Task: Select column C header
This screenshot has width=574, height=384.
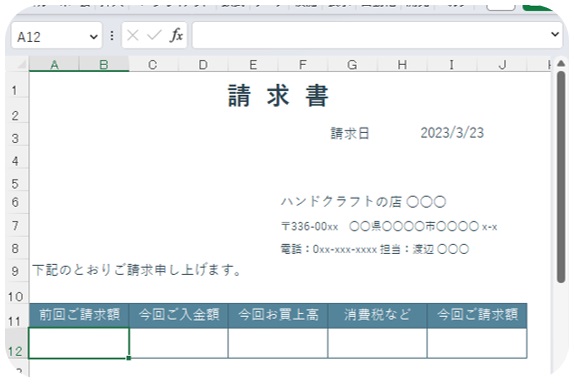Action: pos(153,64)
